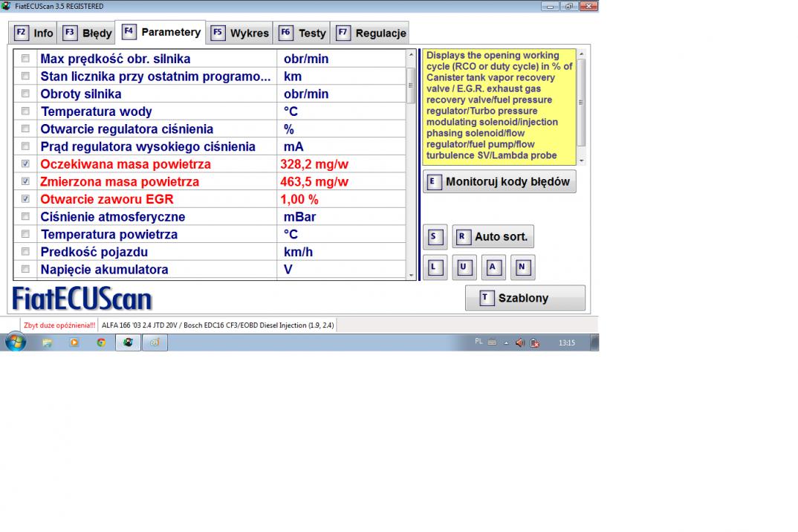This screenshot has height=532, width=798.
Task: Go to the F6 Testy tab
Action: click(302, 33)
